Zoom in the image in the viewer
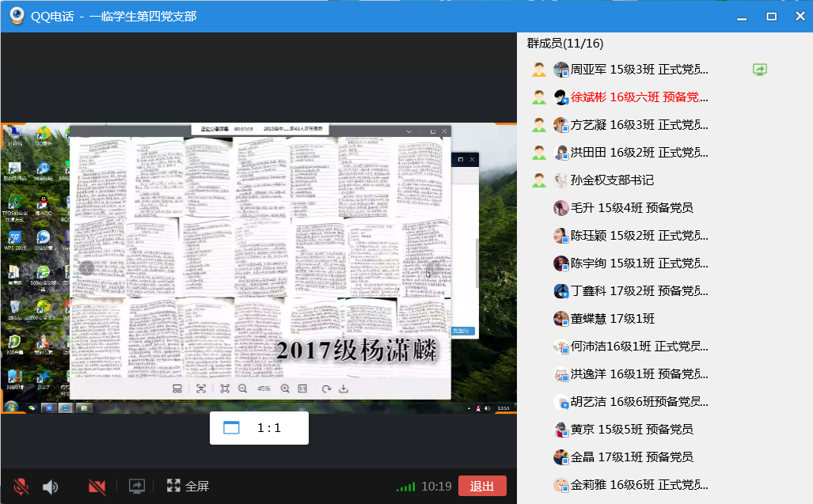The image size is (813, 504). [x=285, y=388]
